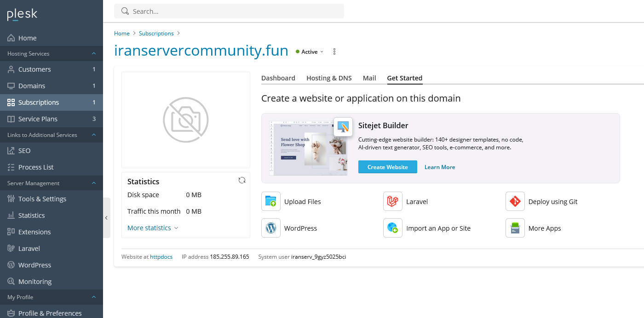This screenshot has width=644, height=318.
Task: Switch to the Mail tab
Action: [369, 78]
